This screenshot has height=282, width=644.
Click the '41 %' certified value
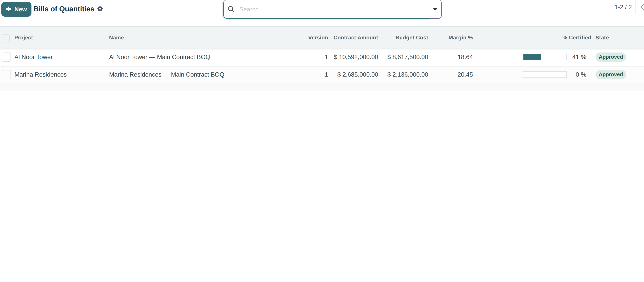point(579,57)
